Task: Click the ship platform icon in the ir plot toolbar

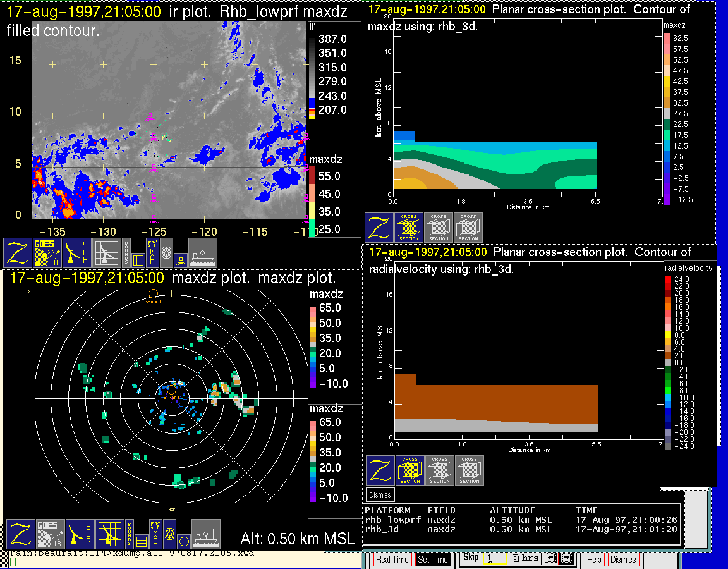Action: pos(203,252)
